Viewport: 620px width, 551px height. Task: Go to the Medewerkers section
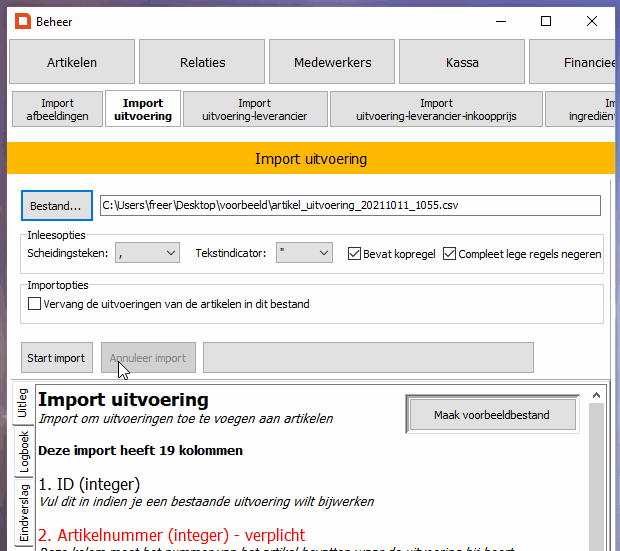click(x=332, y=62)
